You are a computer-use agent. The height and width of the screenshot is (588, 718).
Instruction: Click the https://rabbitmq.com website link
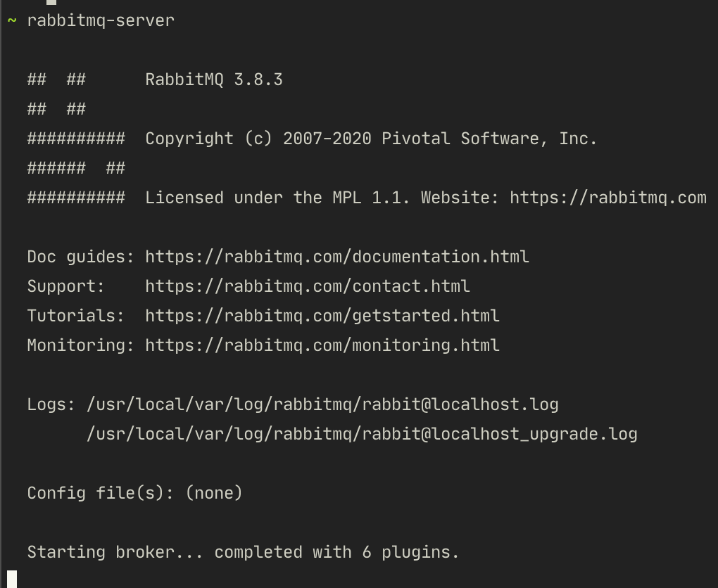pos(607,198)
